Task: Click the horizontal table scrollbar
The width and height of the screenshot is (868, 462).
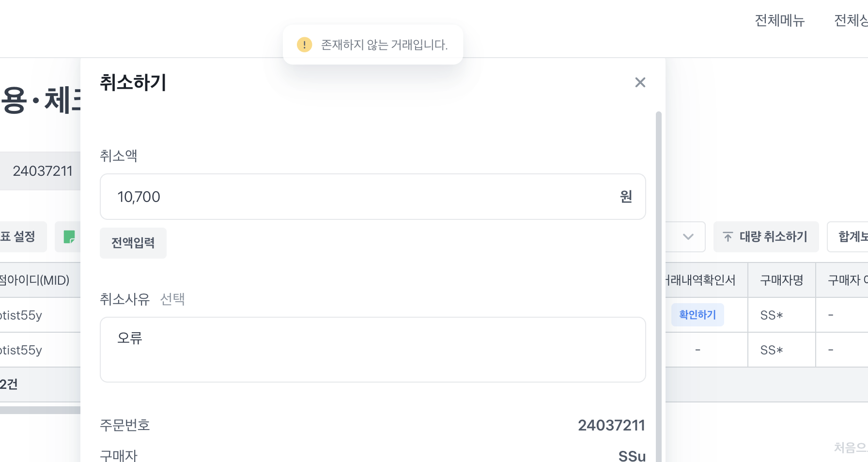Action: tap(39, 410)
